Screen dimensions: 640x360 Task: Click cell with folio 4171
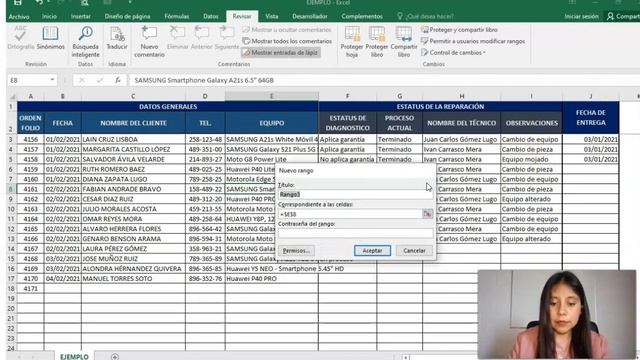pos(31,289)
